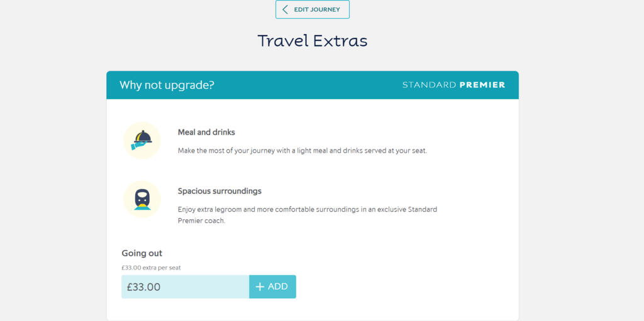Image resolution: width=644 pixels, height=321 pixels.
Task: Click the Standard Premier logo
Action: [453, 85]
